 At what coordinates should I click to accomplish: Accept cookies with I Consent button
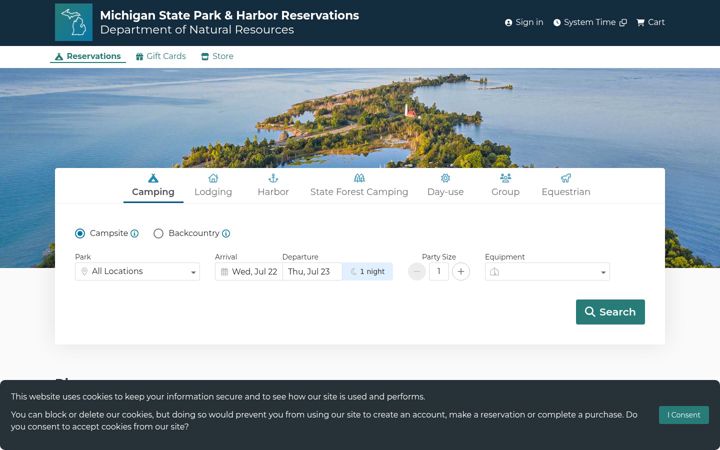(x=684, y=415)
